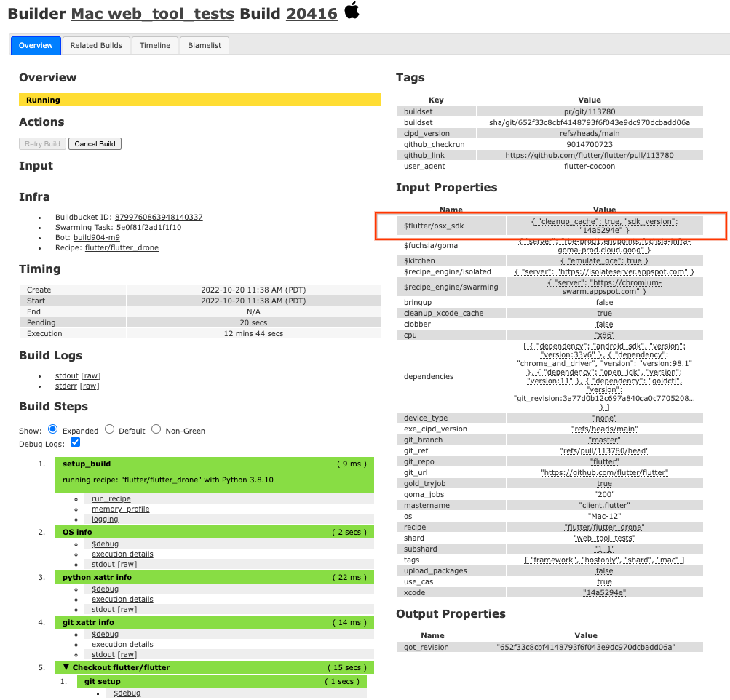Select the Non-Green show option
730x700 pixels.
click(x=156, y=430)
